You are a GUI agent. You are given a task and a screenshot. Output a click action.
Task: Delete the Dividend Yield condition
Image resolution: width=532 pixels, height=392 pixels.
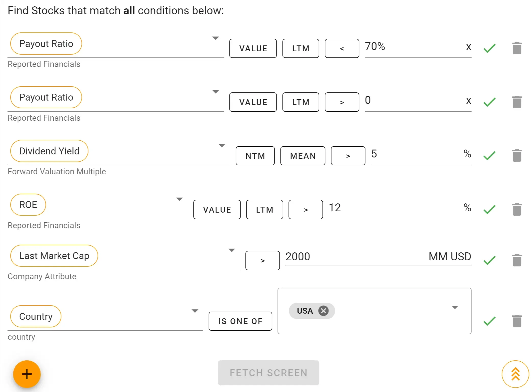517,155
